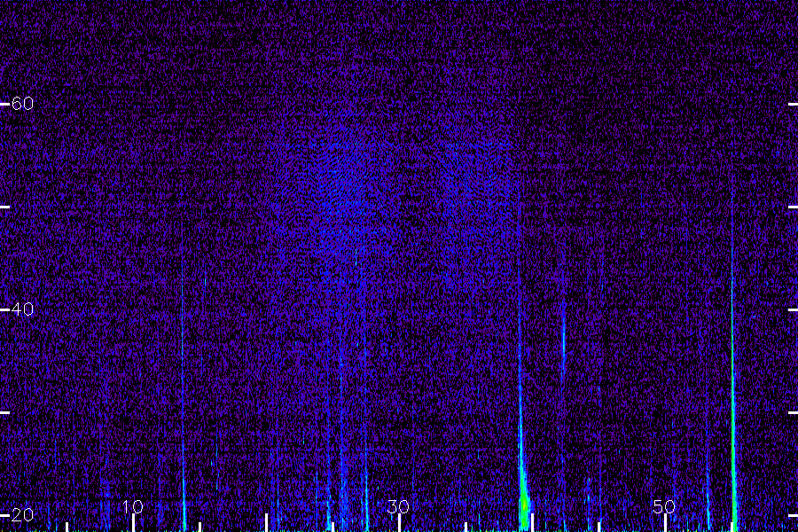Image resolution: width=798 pixels, height=532 pixels.
Task: Click the 60 label on vertical axis
Action: (22, 104)
